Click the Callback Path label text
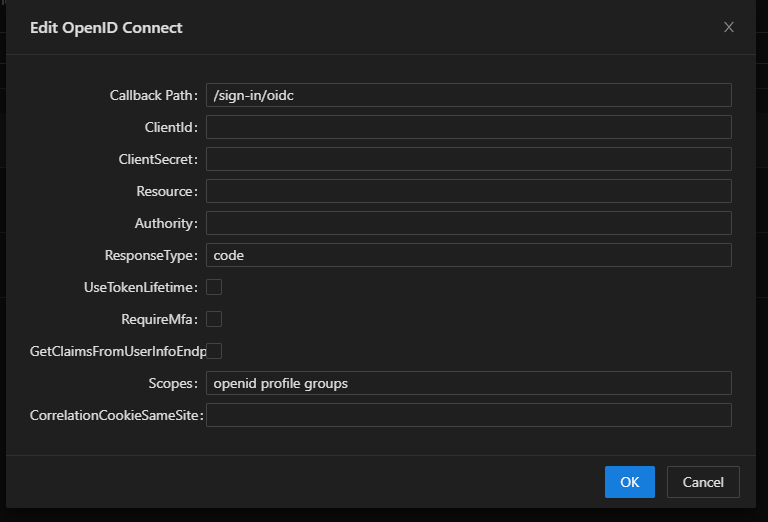This screenshot has width=768, height=522. 153,96
